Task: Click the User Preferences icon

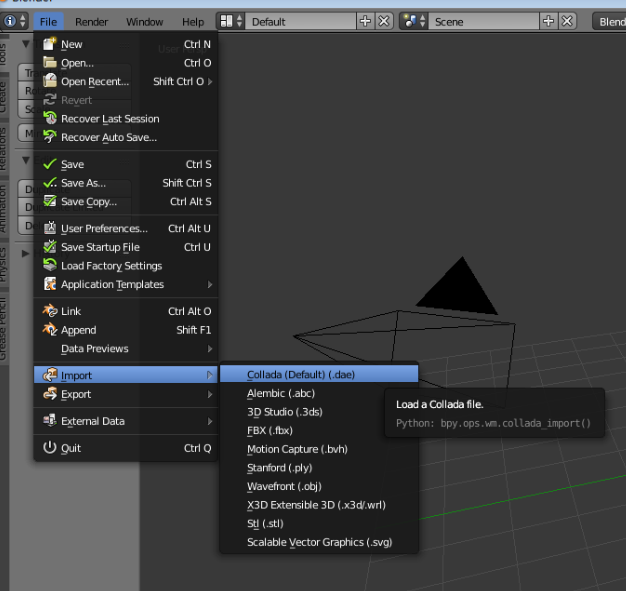Action: click(50, 228)
